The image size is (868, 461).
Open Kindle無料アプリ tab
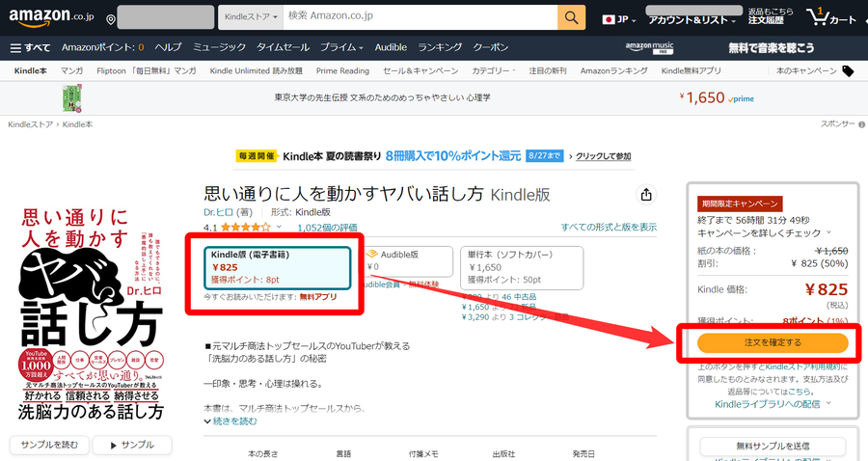point(691,70)
